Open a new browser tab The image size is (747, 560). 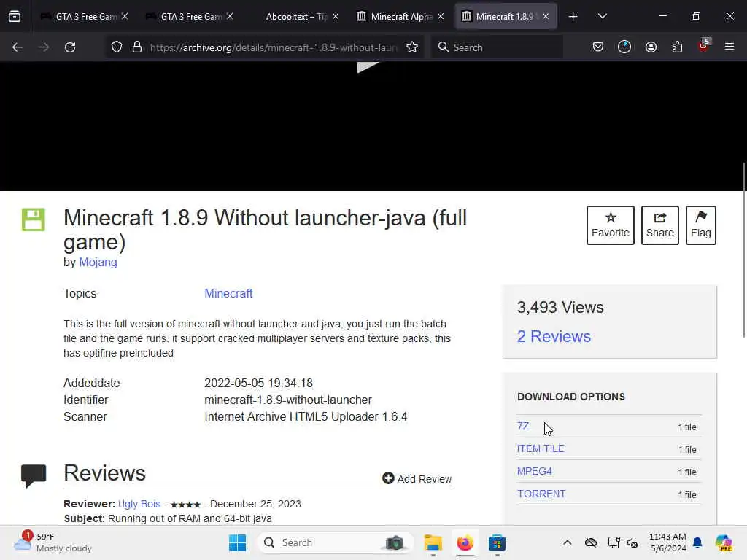click(573, 17)
